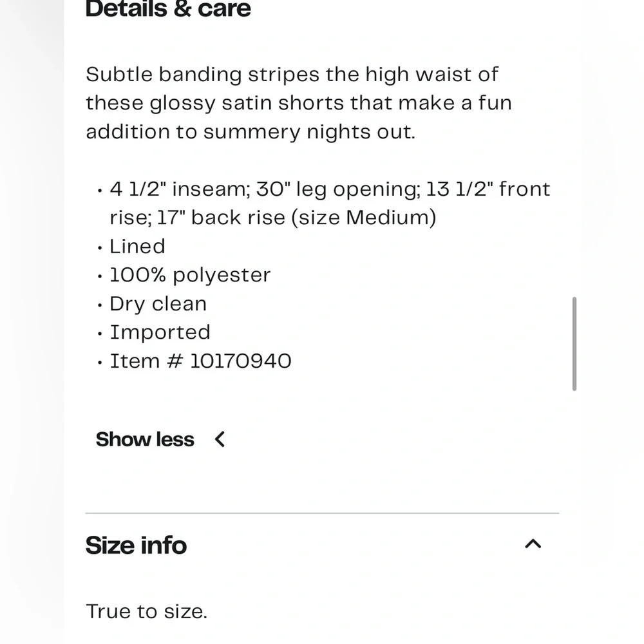Click the Size info section heading

point(136,545)
